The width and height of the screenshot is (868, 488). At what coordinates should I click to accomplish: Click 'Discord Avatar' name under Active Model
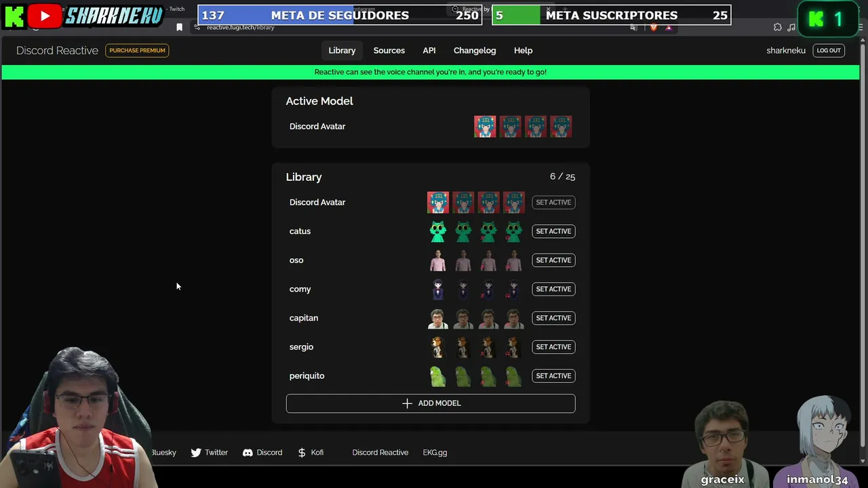click(x=317, y=127)
